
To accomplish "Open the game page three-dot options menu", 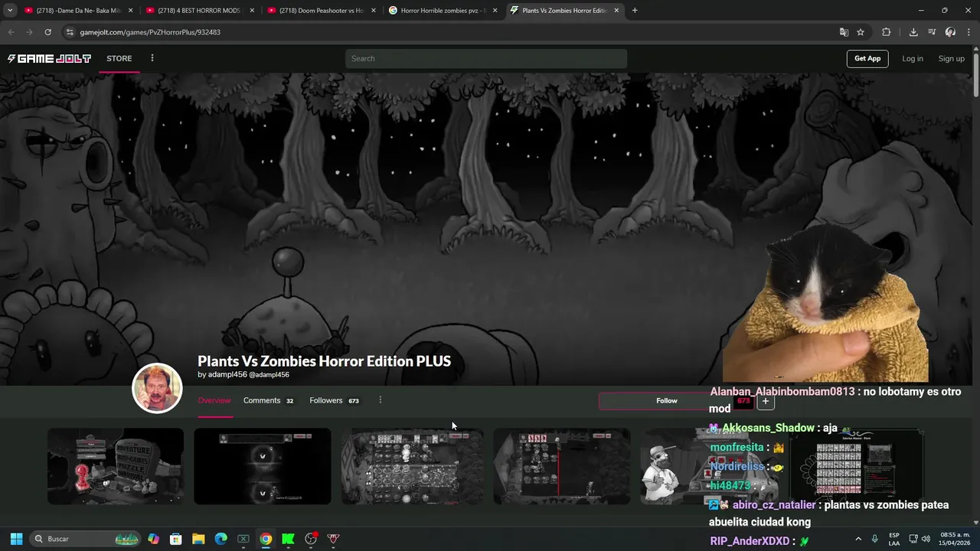I will pyautogui.click(x=380, y=400).
